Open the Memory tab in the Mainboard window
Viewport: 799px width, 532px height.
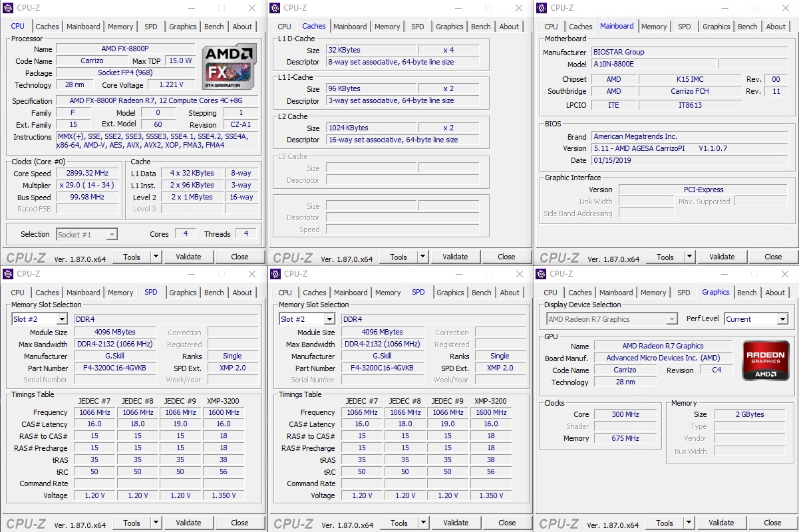(654, 27)
